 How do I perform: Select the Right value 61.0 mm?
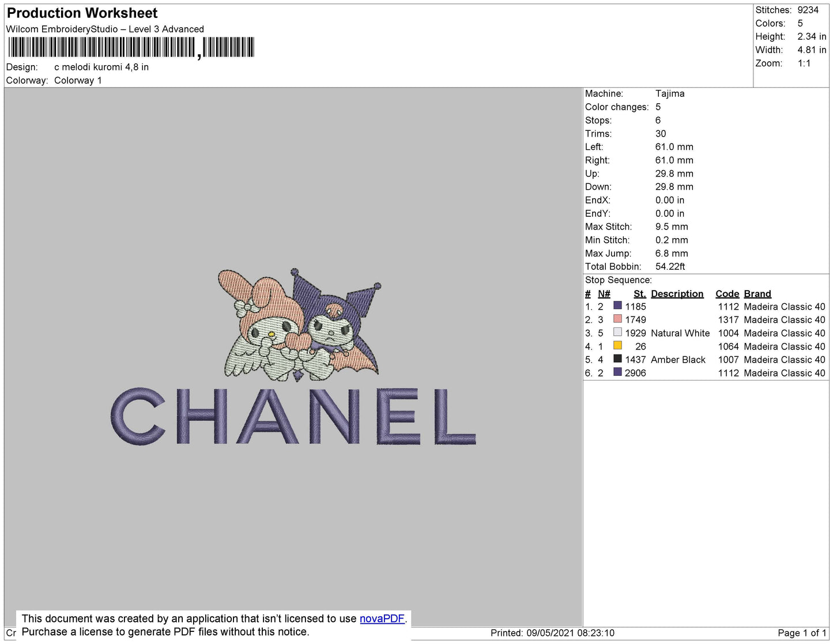click(x=674, y=160)
